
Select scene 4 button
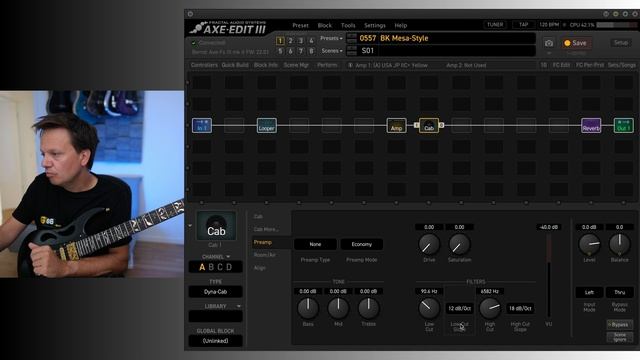click(x=311, y=41)
